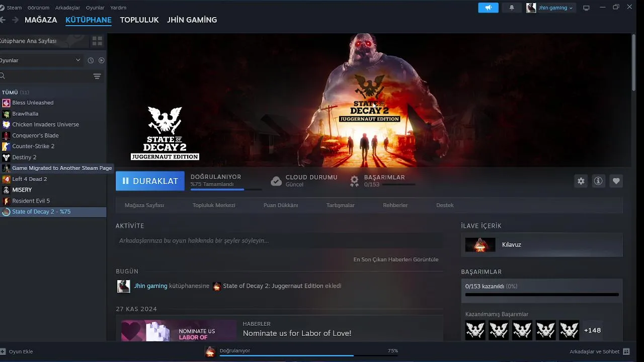The width and height of the screenshot is (644, 362).
Task: Click En Son Çıkan Haberleri Görüntüle
Action: click(x=396, y=259)
